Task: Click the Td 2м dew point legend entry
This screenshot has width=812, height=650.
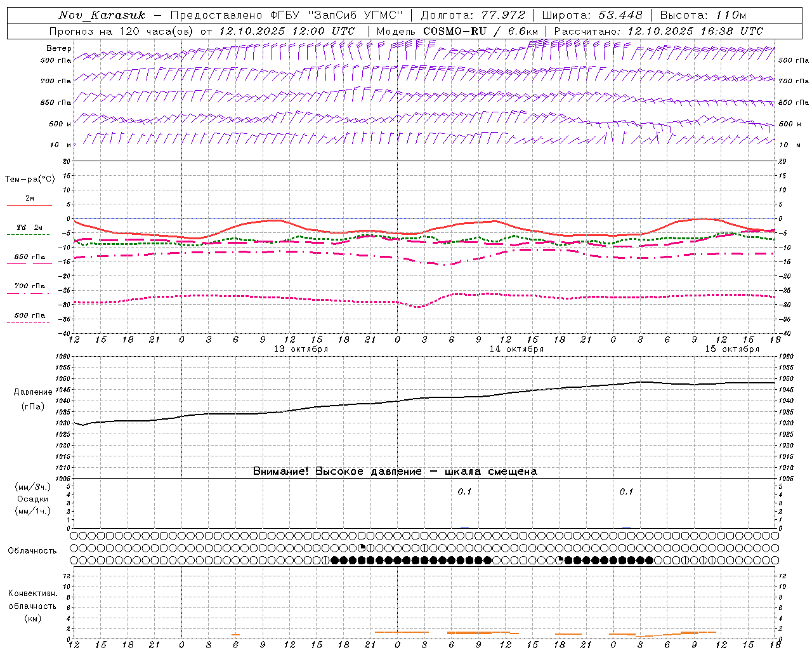Action: point(29,227)
